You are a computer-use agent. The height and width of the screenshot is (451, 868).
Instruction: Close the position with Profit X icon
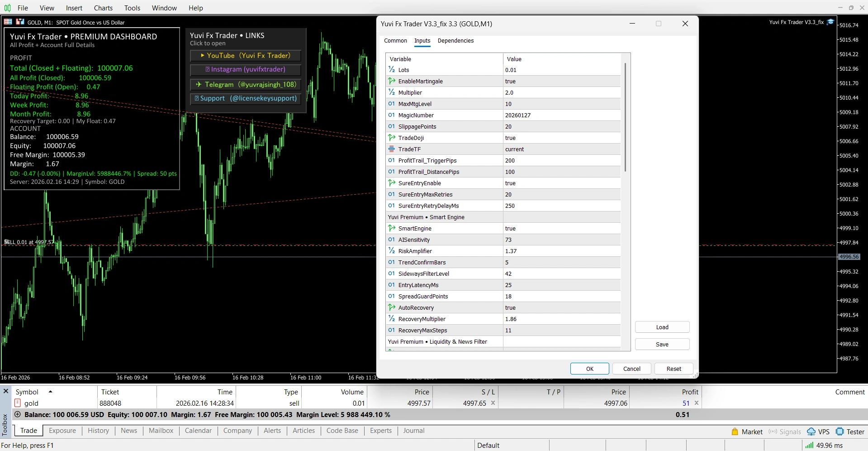(697, 403)
